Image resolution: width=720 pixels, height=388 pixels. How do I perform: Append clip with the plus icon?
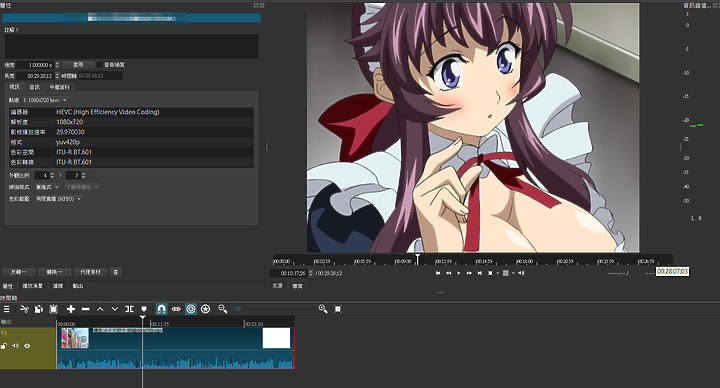(71, 309)
